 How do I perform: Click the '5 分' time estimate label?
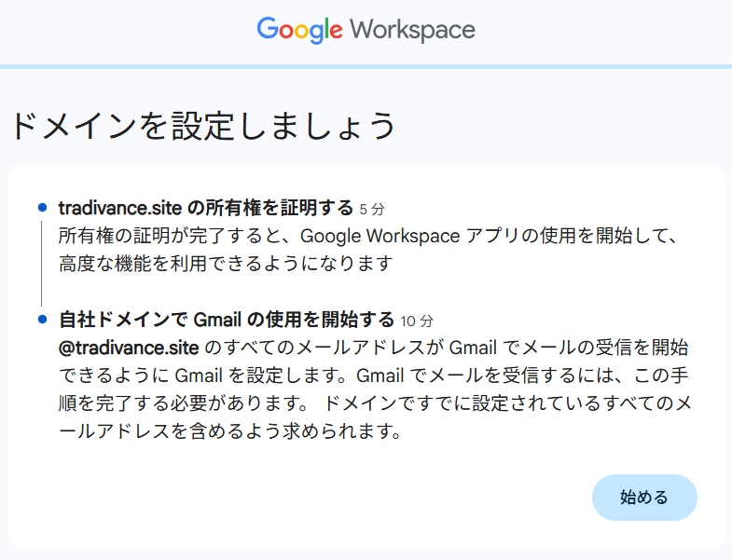click(371, 208)
